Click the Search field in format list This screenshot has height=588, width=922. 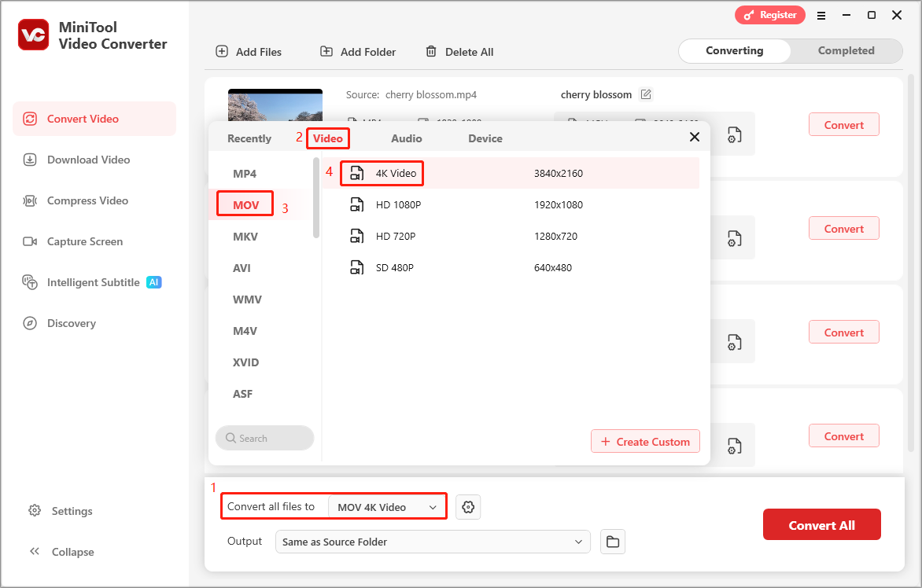264,438
